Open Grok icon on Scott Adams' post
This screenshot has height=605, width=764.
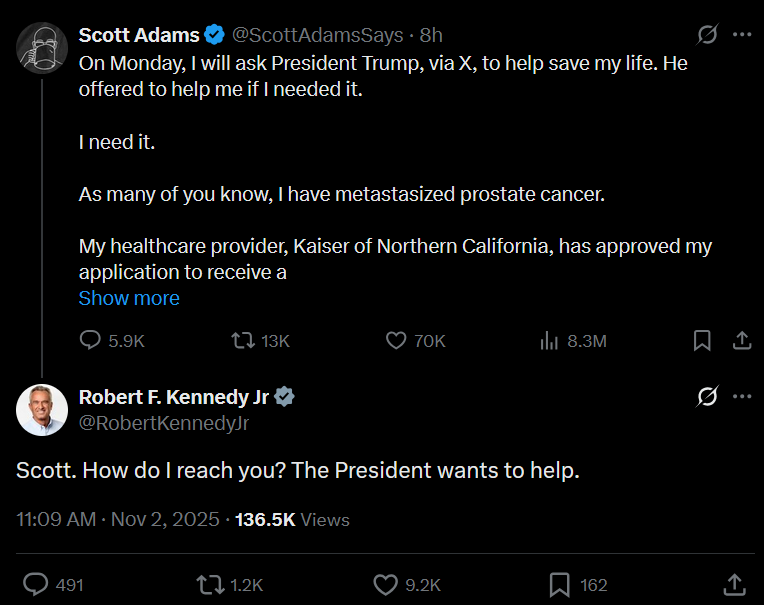tap(707, 35)
